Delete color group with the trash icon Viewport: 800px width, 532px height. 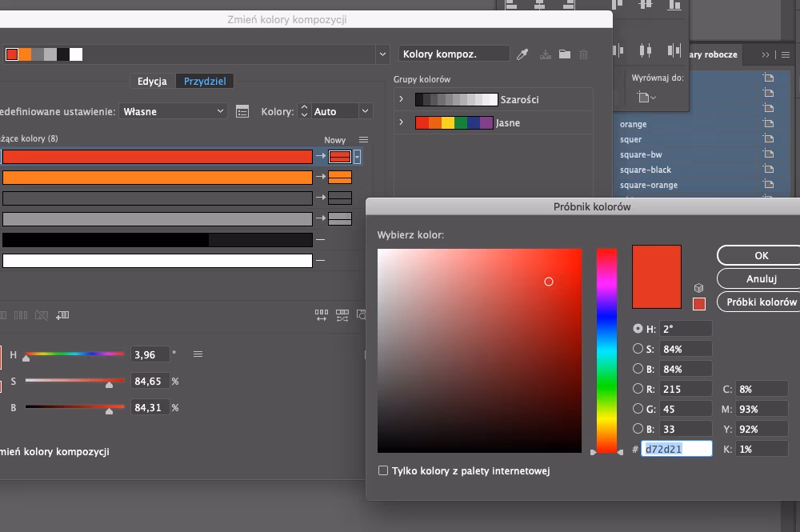(584, 54)
